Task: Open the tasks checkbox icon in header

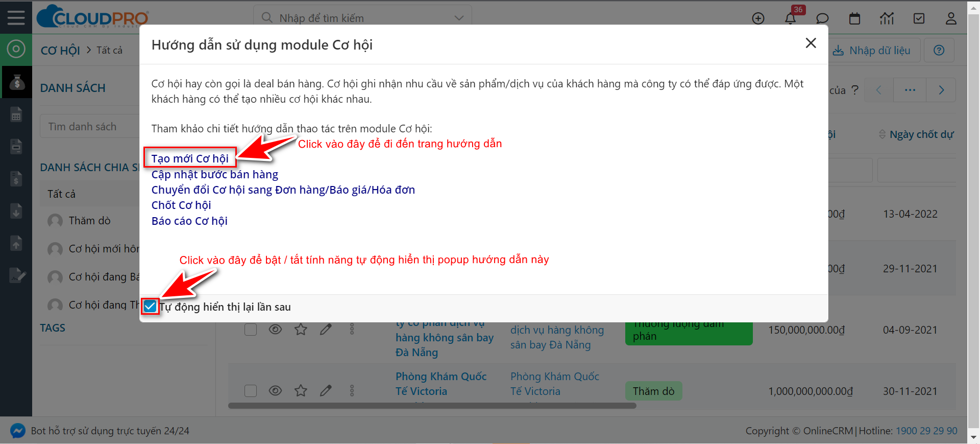Action: pos(919,18)
